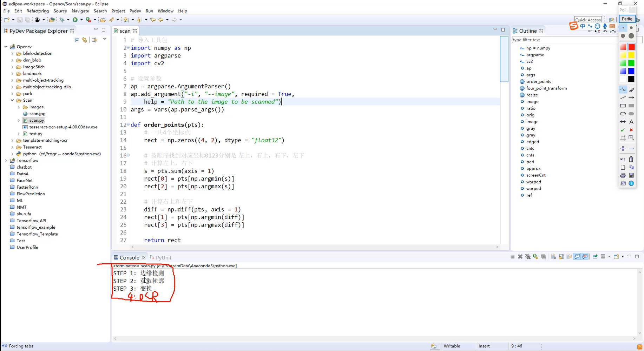Select the scan editor tab

pyautogui.click(x=125, y=31)
